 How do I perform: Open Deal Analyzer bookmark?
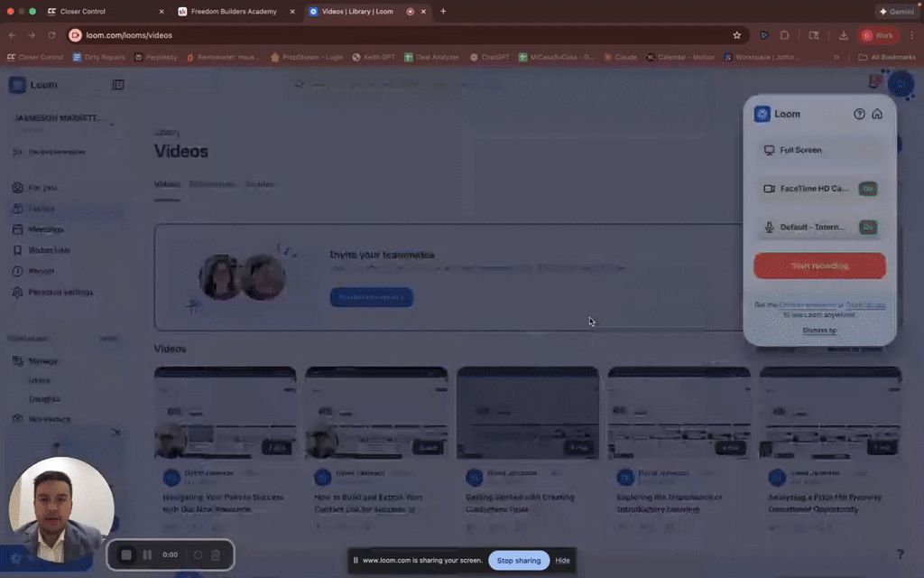[x=431, y=57]
